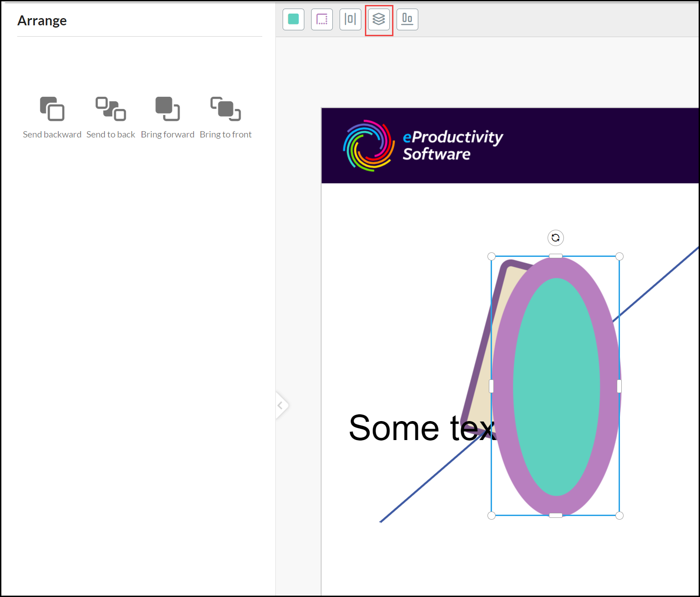Click the distribute spacing toolbar icon

(x=350, y=19)
